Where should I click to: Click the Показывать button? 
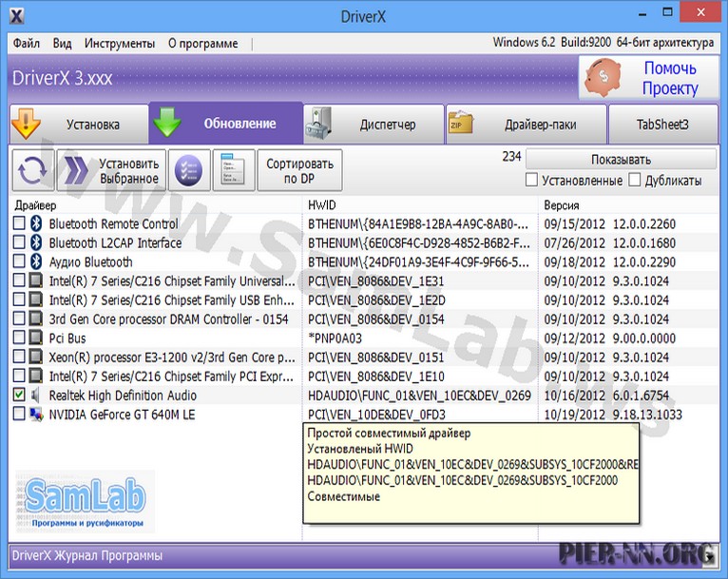coord(621,160)
